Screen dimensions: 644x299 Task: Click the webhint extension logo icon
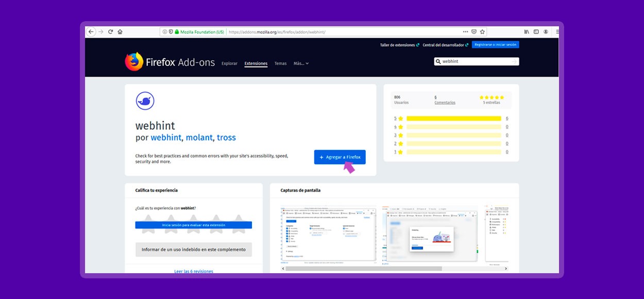tap(145, 101)
